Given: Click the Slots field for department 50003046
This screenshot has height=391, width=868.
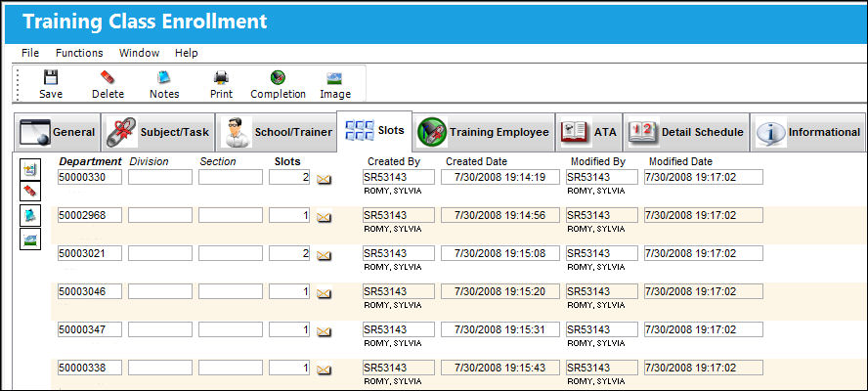Looking at the screenshot, I should click(289, 291).
